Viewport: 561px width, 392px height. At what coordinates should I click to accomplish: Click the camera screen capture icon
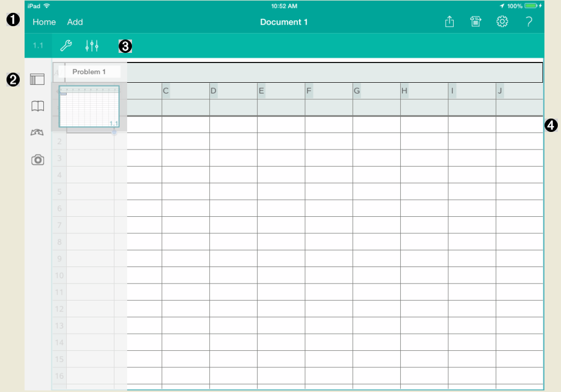coord(37,160)
